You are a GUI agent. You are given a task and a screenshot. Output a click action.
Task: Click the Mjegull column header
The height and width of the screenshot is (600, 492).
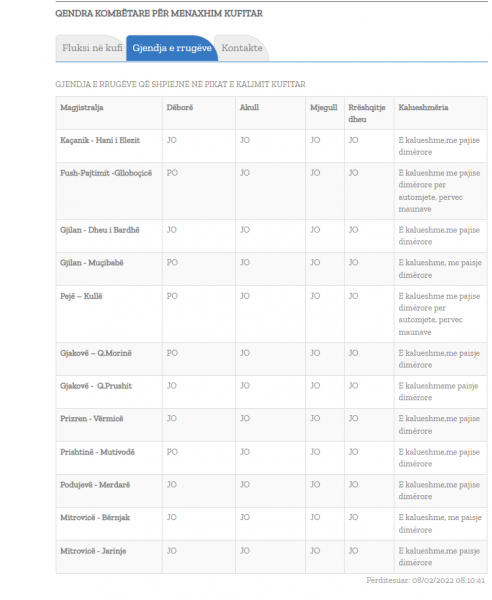(324, 108)
